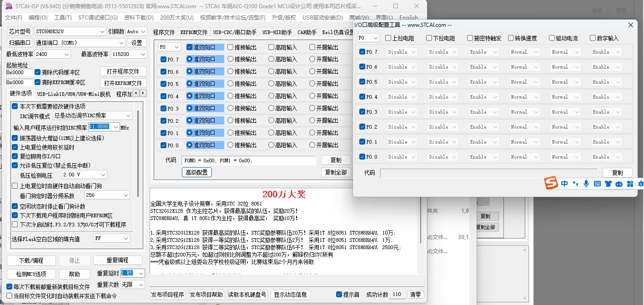Open the Sogou toolbox four-squares icon
The image size is (644, 305).
click(x=630, y=184)
